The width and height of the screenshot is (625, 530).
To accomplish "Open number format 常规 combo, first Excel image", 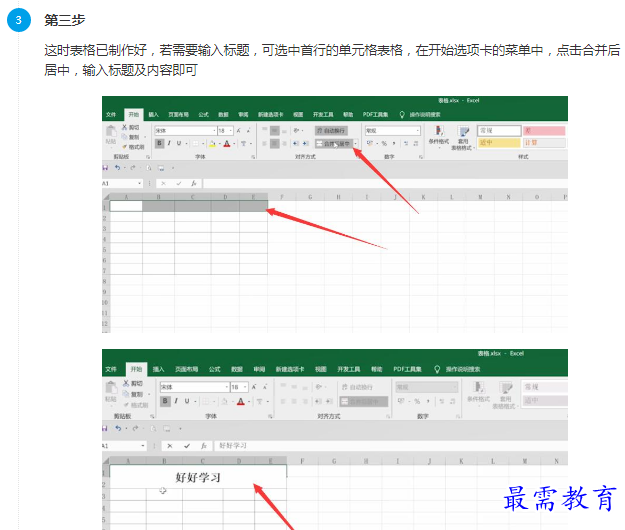I will pyautogui.click(x=393, y=131).
